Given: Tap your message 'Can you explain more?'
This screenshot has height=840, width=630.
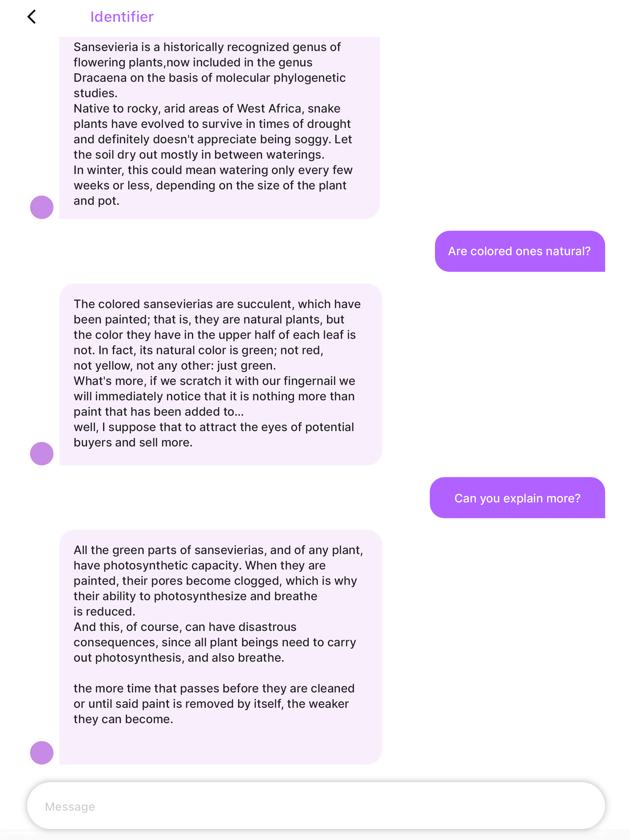Looking at the screenshot, I should (x=517, y=498).
